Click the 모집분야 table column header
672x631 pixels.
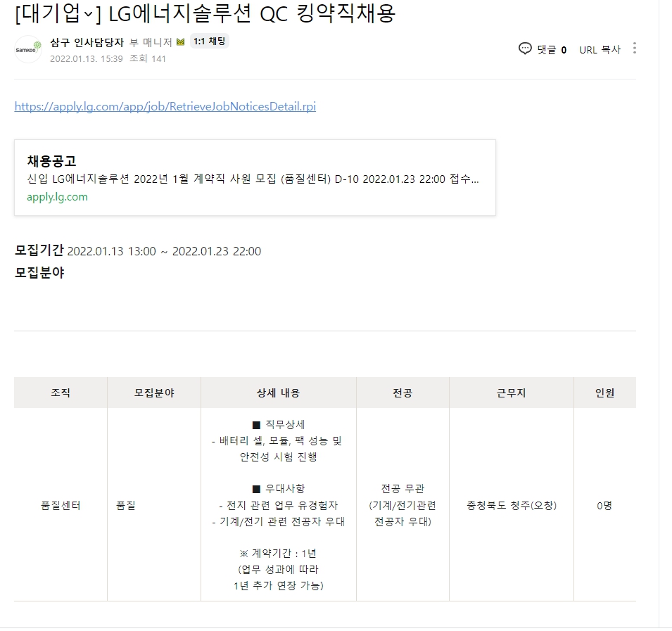point(154,393)
